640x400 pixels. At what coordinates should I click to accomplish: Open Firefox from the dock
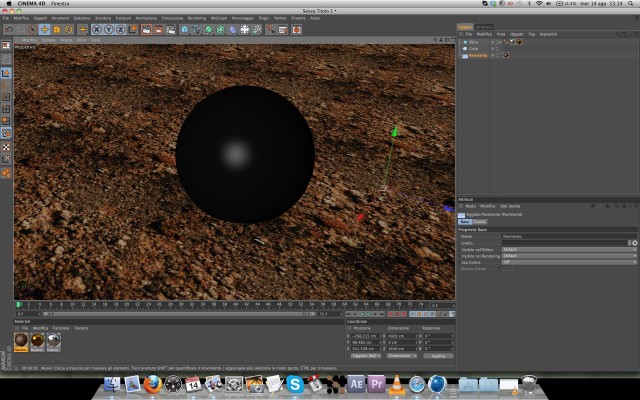pyautogui.click(x=152, y=383)
